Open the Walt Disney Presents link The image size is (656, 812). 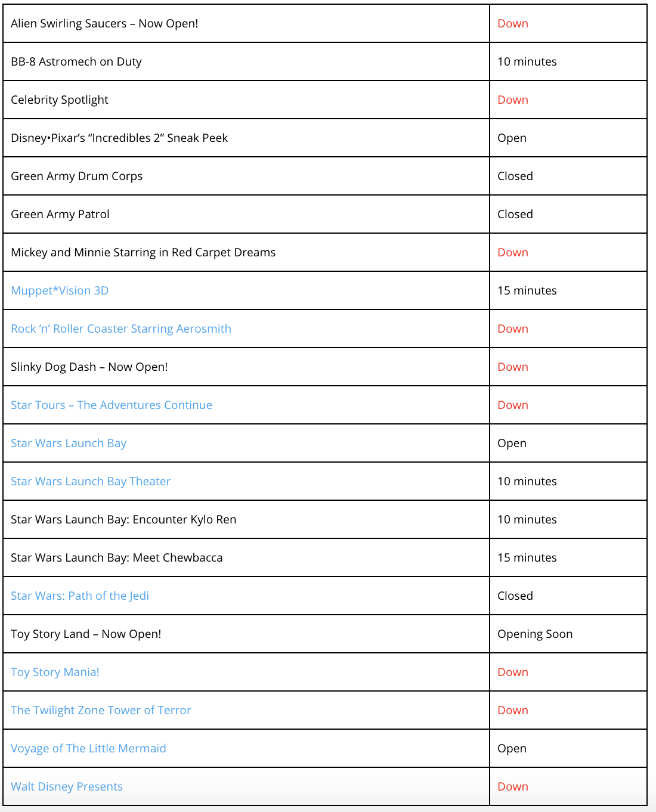pos(66,786)
